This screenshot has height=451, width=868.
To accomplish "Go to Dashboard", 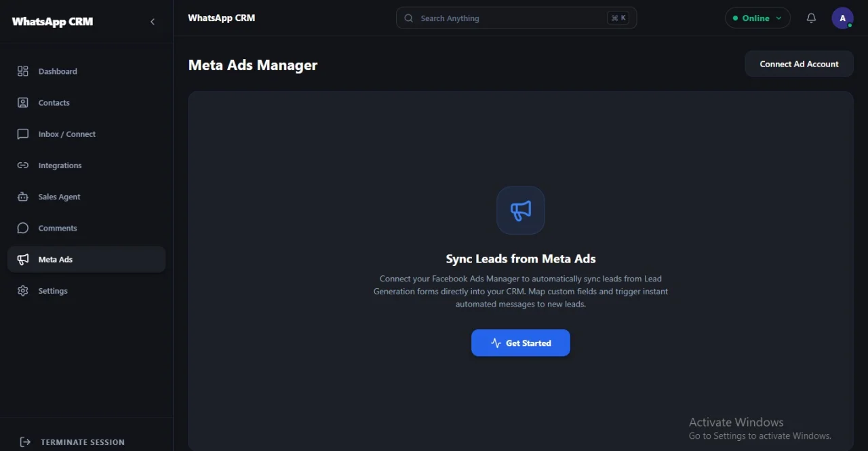I will click(x=86, y=71).
